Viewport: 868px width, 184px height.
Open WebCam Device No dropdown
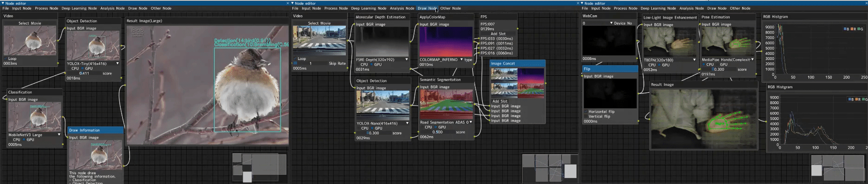coord(598,23)
